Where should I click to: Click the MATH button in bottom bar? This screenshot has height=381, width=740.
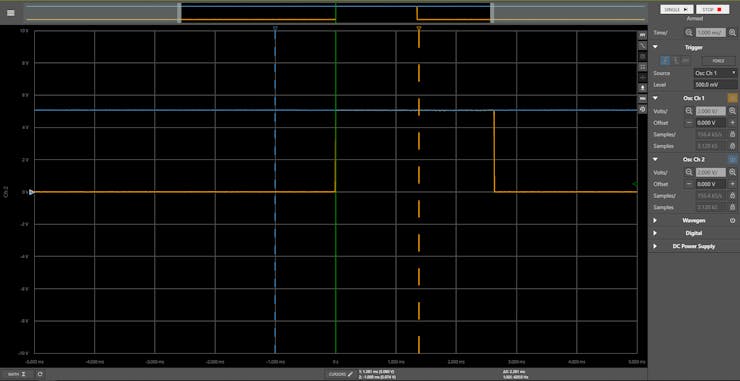coord(17,374)
